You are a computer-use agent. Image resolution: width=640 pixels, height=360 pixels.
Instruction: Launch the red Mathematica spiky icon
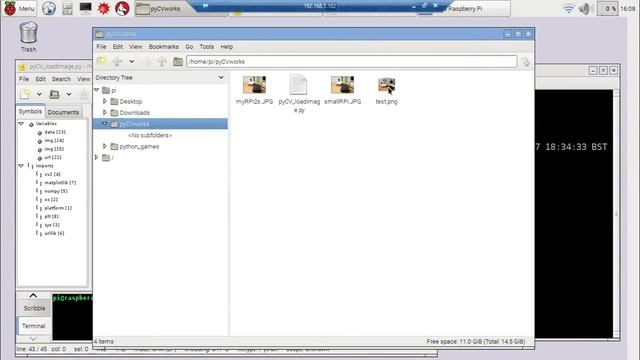(x=104, y=8)
